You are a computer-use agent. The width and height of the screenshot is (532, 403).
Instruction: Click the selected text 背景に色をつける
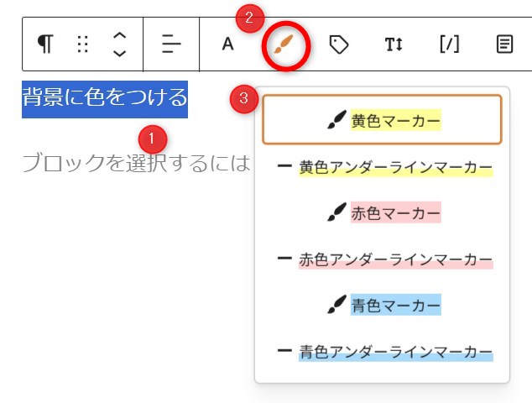tap(105, 97)
